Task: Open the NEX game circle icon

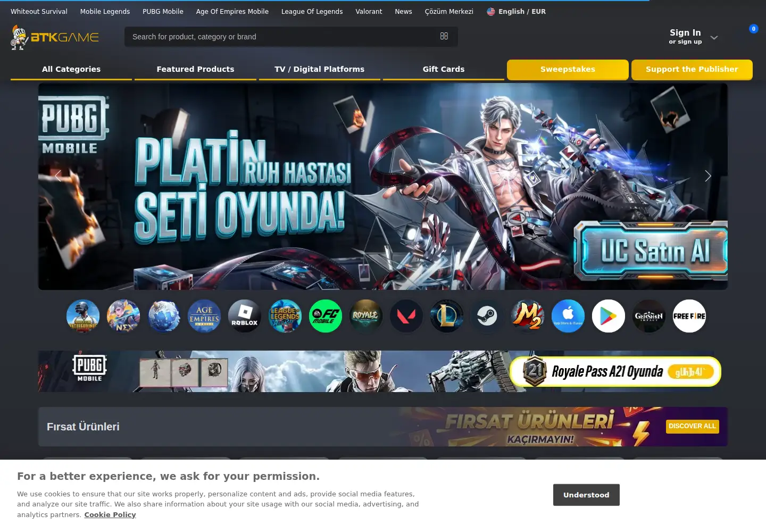Action: click(x=123, y=316)
